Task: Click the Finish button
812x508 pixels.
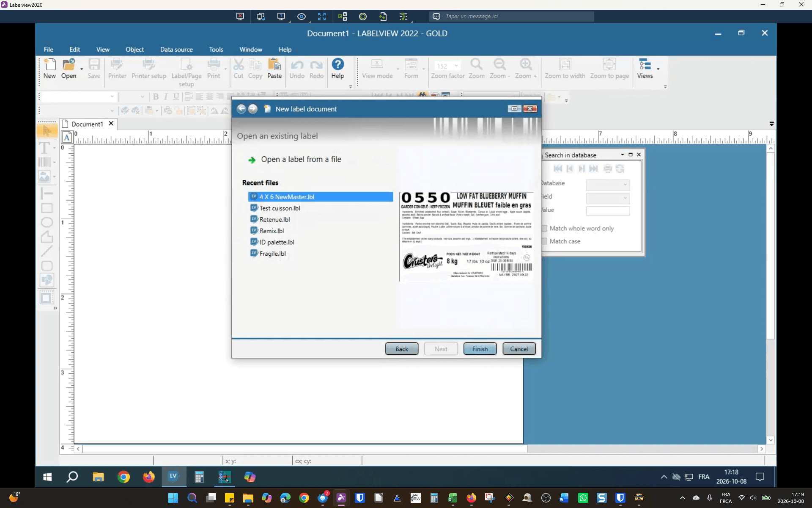Action: [x=480, y=349]
